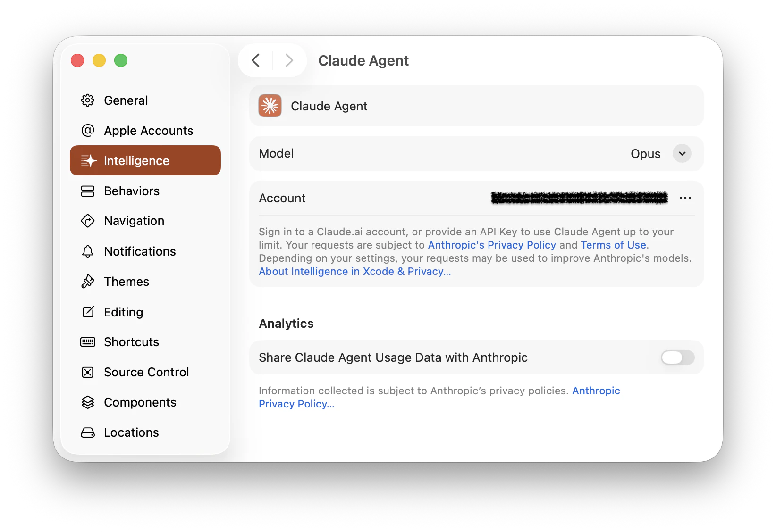Image resolution: width=776 pixels, height=532 pixels.
Task: Click the Navigation diamond arrow icon
Action: pyautogui.click(x=88, y=221)
